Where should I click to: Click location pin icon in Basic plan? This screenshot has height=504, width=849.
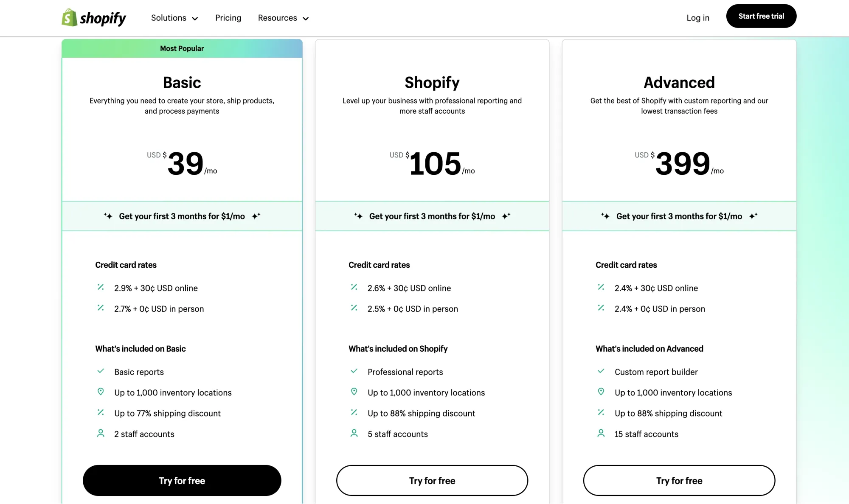[101, 392]
